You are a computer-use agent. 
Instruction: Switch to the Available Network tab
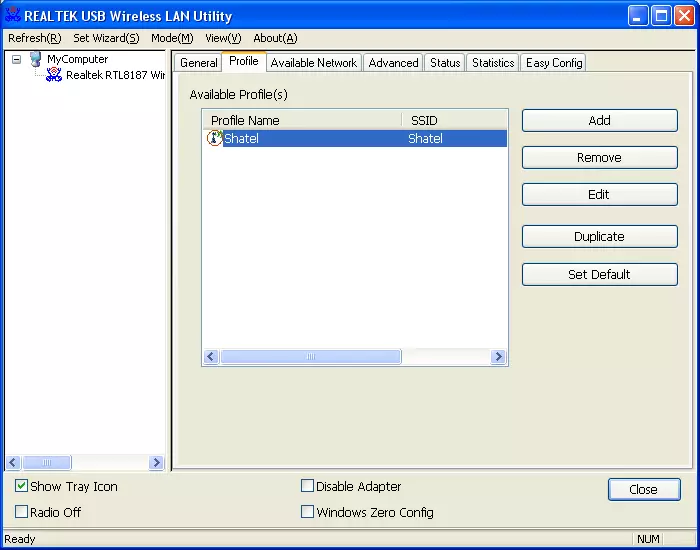pyautogui.click(x=314, y=62)
